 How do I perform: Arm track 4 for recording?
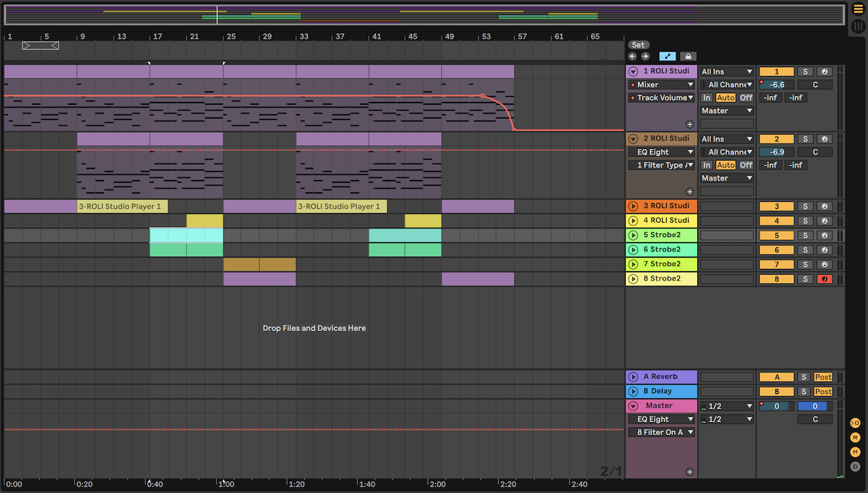coord(824,221)
